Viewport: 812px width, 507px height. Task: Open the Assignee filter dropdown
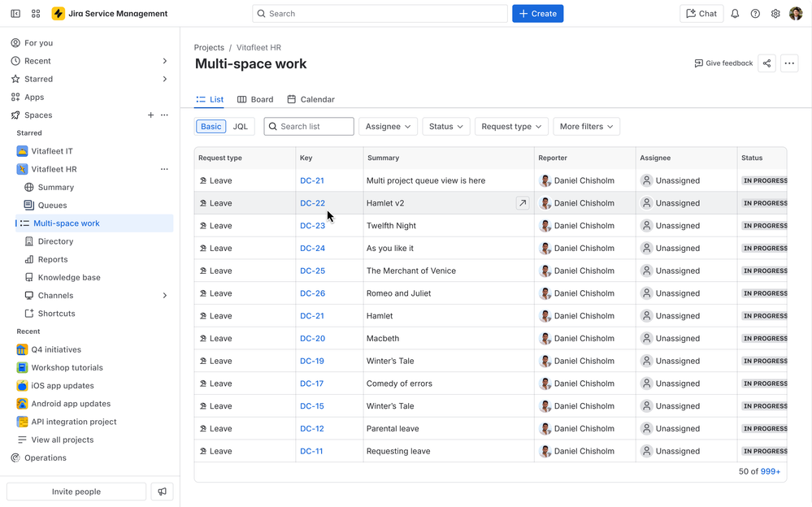[388, 127]
